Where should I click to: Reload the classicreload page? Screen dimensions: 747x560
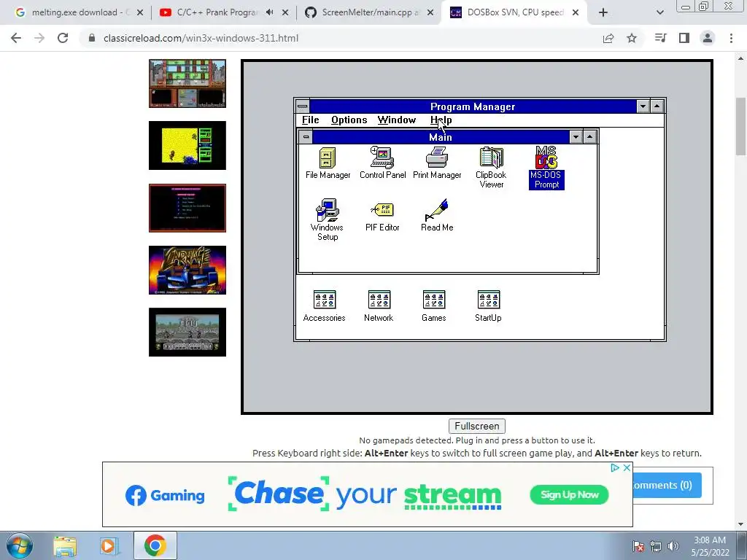pyautogui.click(x=63, y=38)
